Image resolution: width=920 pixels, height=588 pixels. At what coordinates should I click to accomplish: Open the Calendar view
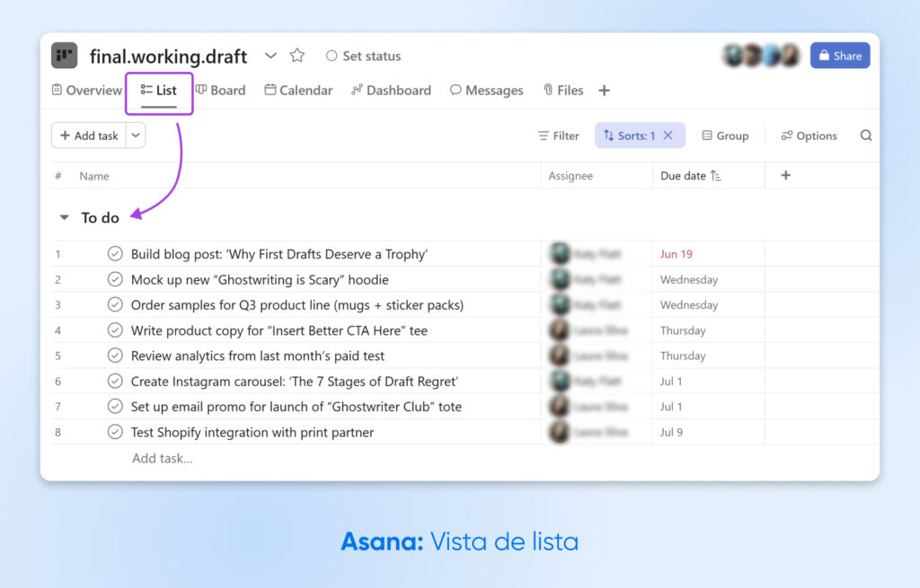(297, 90)
